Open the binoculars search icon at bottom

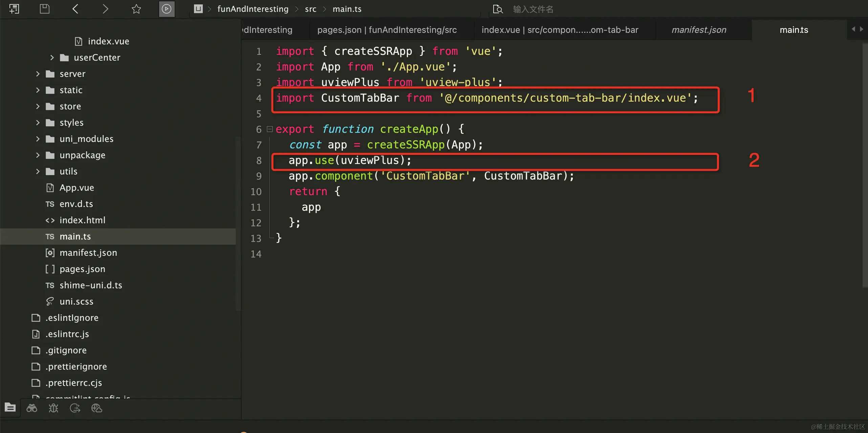click(x=32, y=408)
